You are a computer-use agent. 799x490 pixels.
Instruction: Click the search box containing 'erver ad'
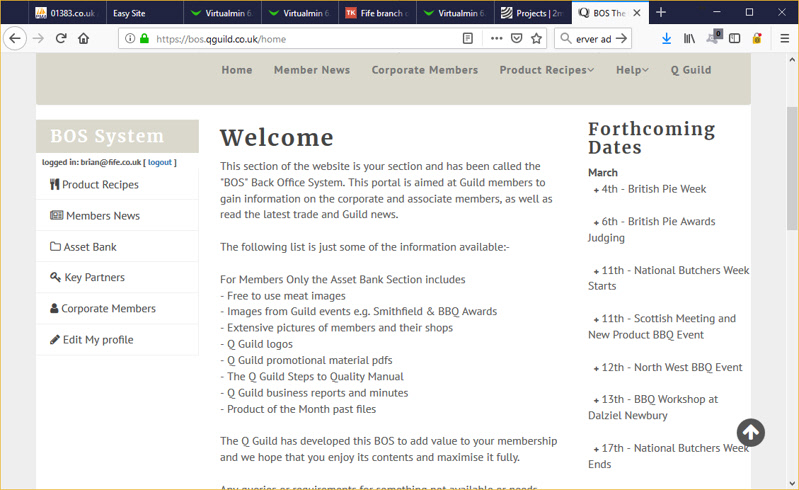[x=593, y=39]
